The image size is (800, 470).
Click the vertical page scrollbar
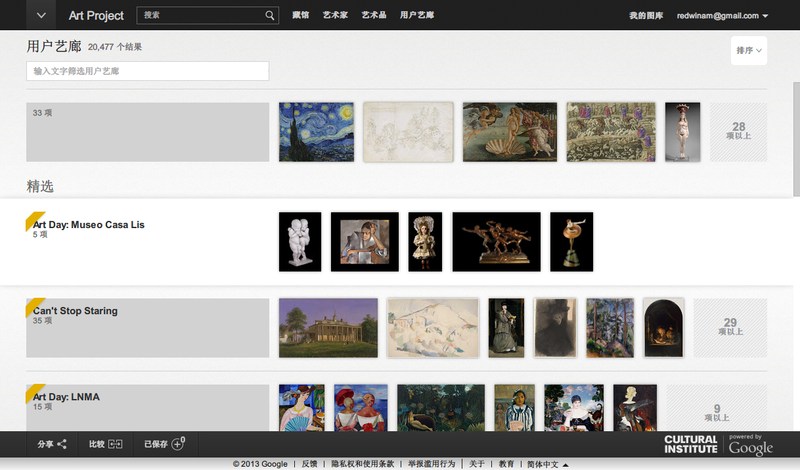point(796,139)
